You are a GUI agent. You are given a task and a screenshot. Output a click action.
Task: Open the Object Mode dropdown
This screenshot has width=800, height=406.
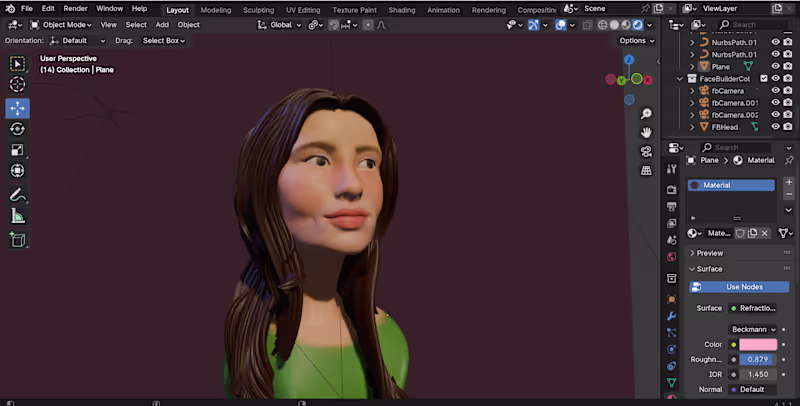pyautogui.click(x=61, y=25)
